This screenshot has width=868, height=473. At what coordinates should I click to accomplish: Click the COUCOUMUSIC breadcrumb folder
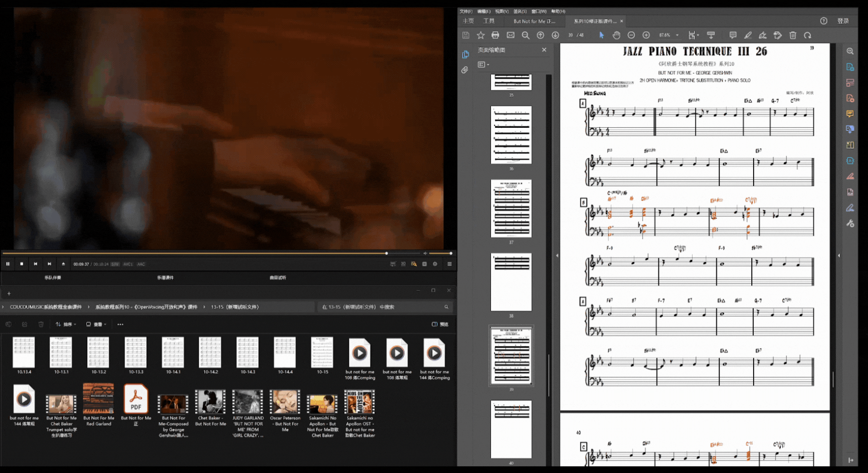click(x=46, y=307)
